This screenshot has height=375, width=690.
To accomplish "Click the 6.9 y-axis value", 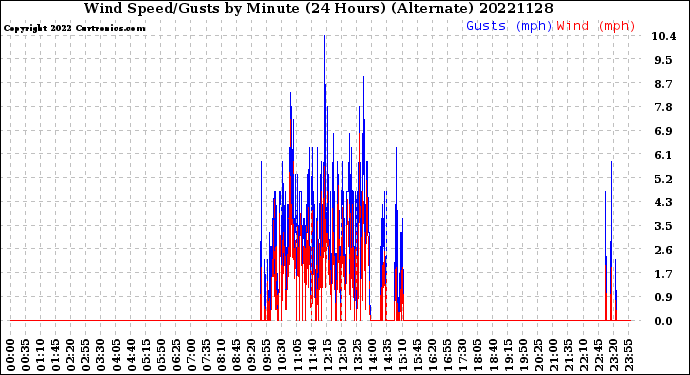I will (664, 131).
